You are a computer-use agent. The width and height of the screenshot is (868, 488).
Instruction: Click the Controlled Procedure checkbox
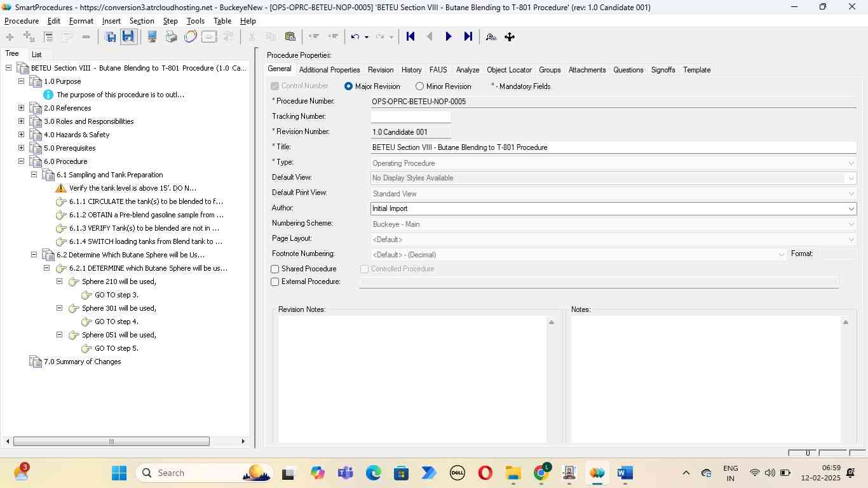pyautogui.click(x=365, y=269)
